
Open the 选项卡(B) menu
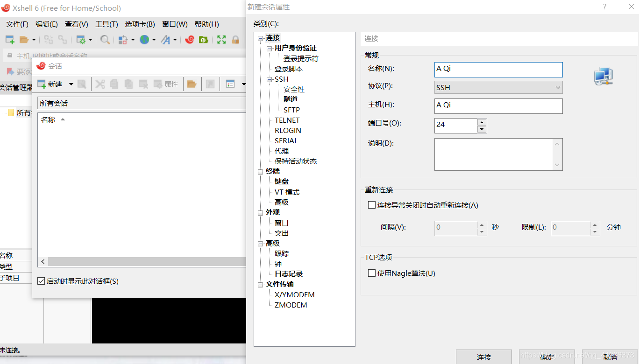[x=140, y=24]
